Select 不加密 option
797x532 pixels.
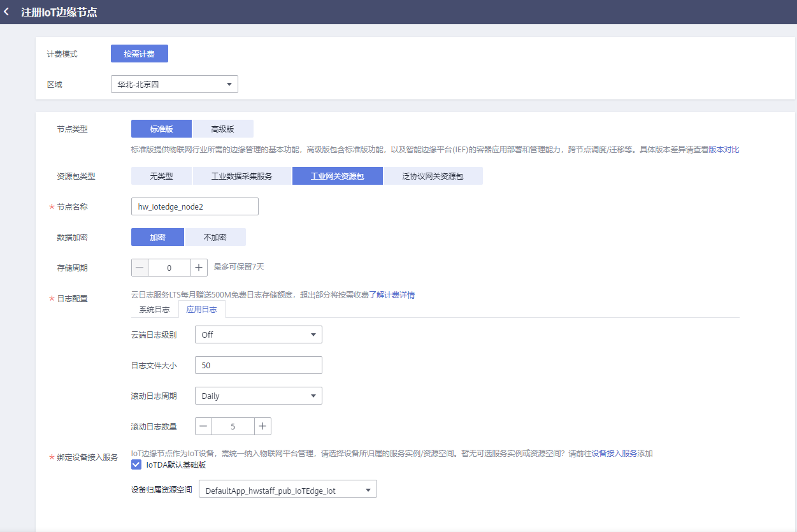click(x=215, y=237)
